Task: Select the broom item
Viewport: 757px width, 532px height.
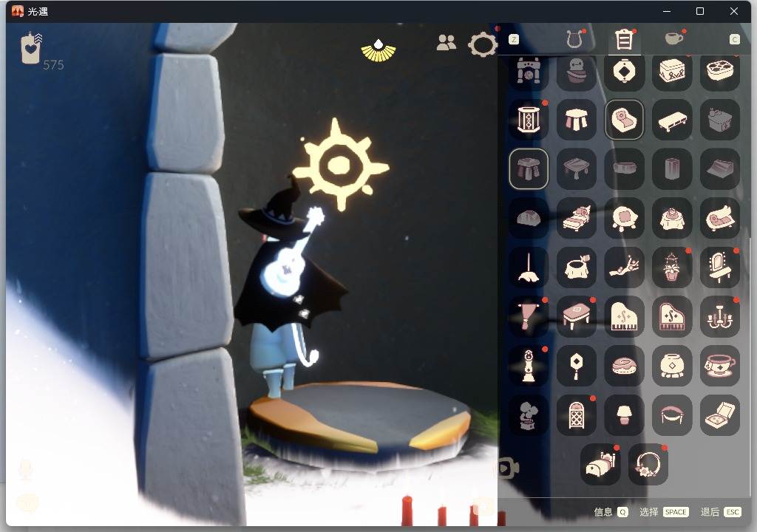Action: tap(529, 267)
